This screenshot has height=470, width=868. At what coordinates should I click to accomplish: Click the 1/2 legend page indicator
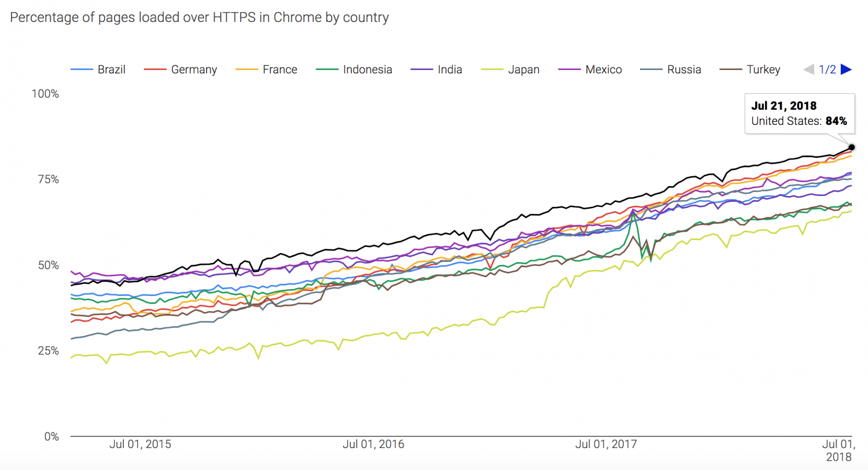click(x=827, y=69)
